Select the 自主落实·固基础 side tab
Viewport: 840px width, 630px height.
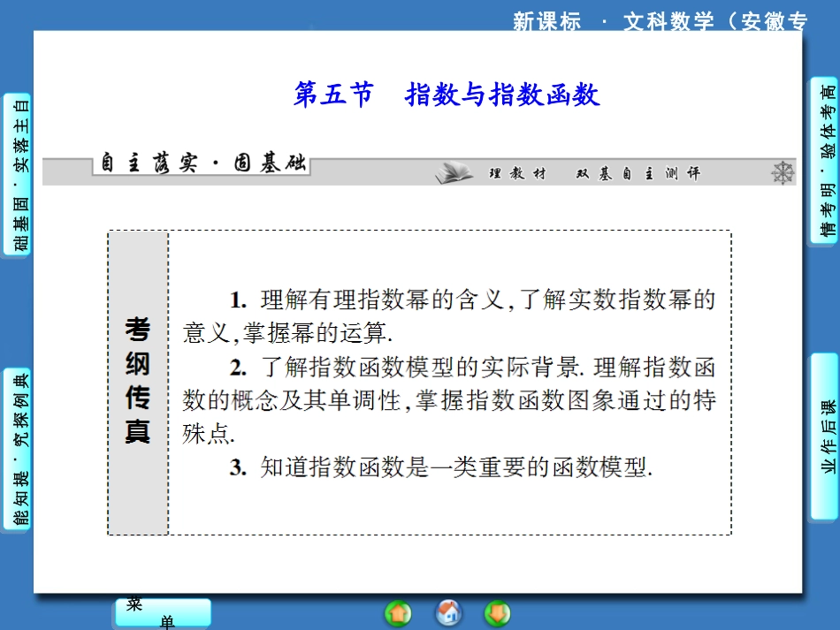(17, 174)
